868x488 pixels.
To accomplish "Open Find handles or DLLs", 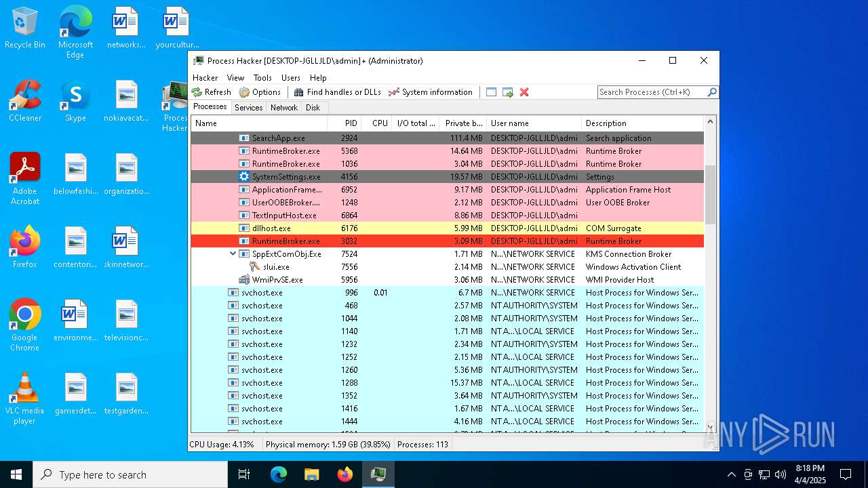I will click(x=337, y=92).
